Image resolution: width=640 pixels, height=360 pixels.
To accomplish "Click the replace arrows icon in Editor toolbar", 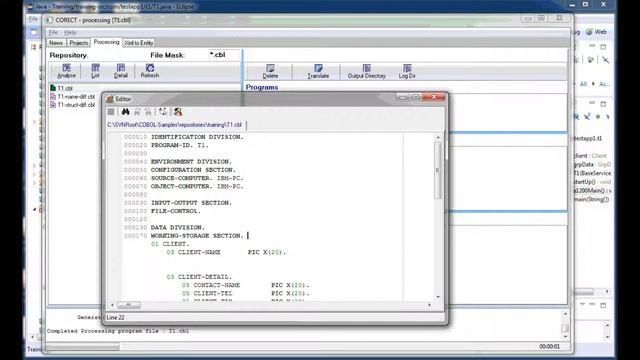I will click(x=163, y=112).
